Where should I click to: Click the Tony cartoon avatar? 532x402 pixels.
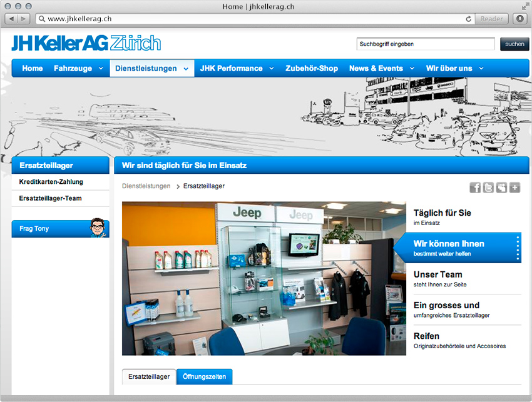98,228
